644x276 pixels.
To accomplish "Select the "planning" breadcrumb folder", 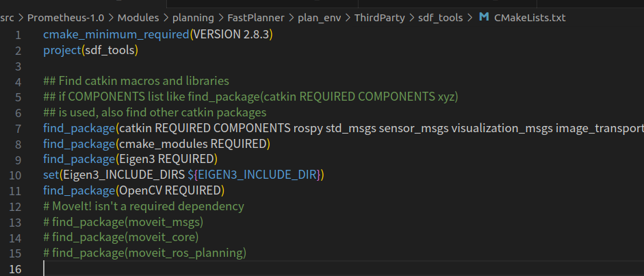I will 193,18.
